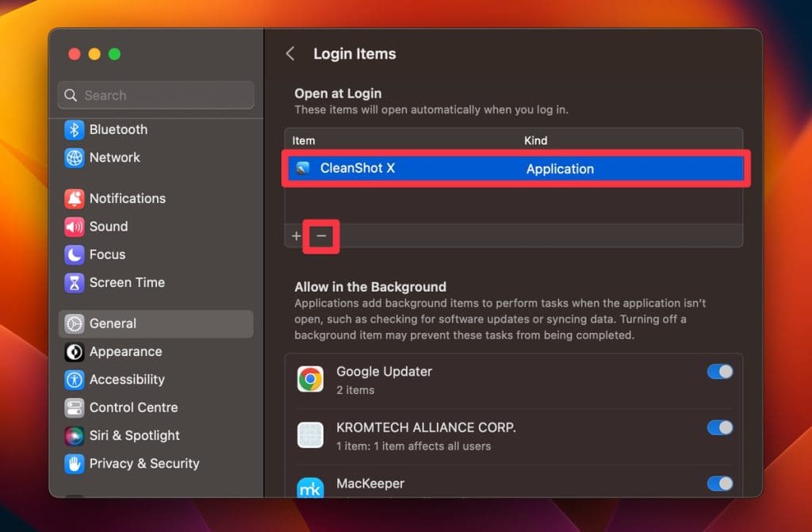Click the Screen Time hourglass icon
Viewport: 812px width, 532px height.
(74, 282)
